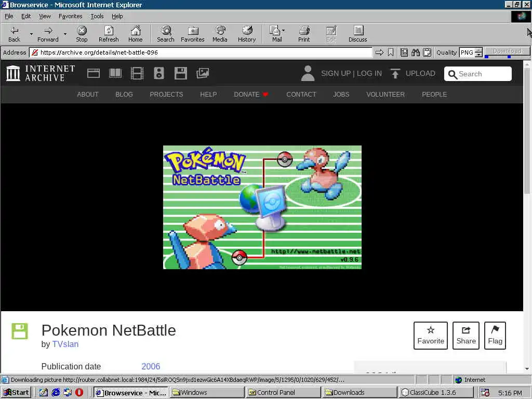The image size is (532, 399).
Task: Stop the page from loading
Action: [x=82, y=34]
